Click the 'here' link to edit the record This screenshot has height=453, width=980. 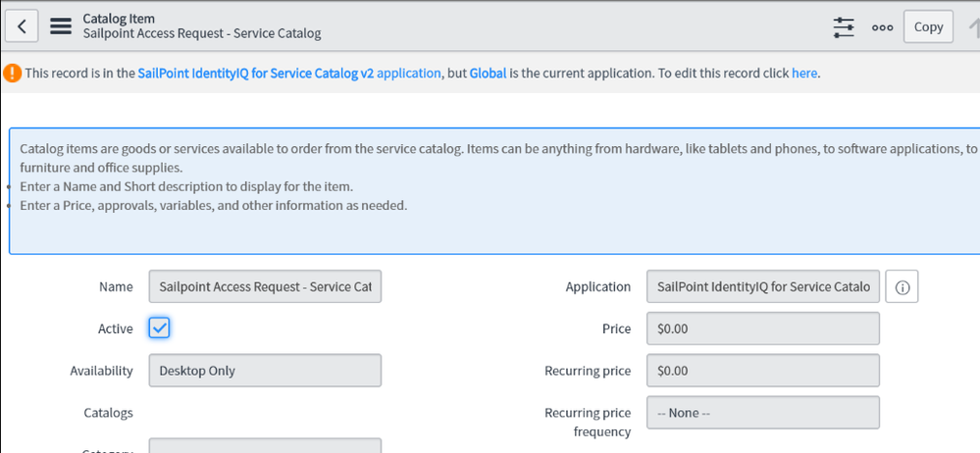coord(803,74)
